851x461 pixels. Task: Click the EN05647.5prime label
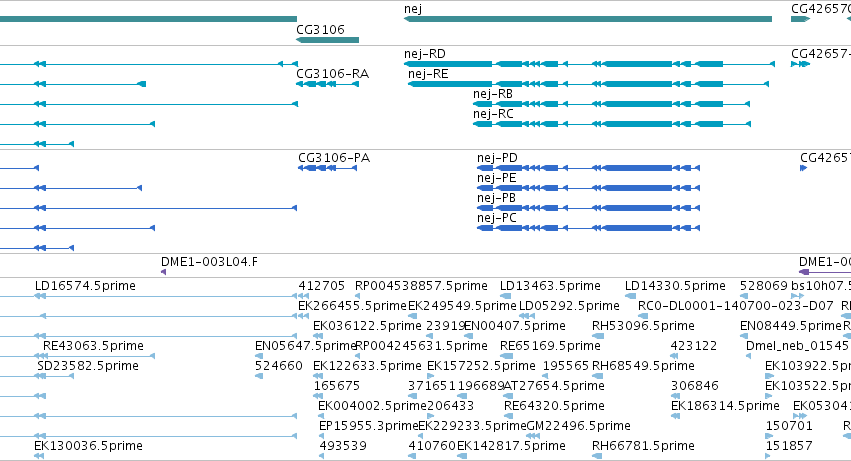click(306, 346)
